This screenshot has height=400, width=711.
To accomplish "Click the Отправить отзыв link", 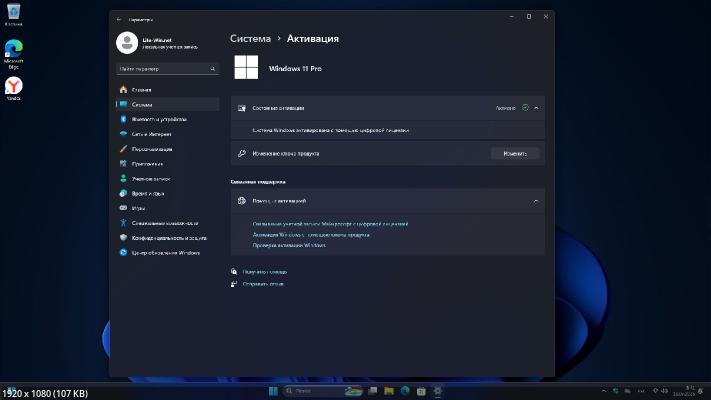I will coord(263,284).
